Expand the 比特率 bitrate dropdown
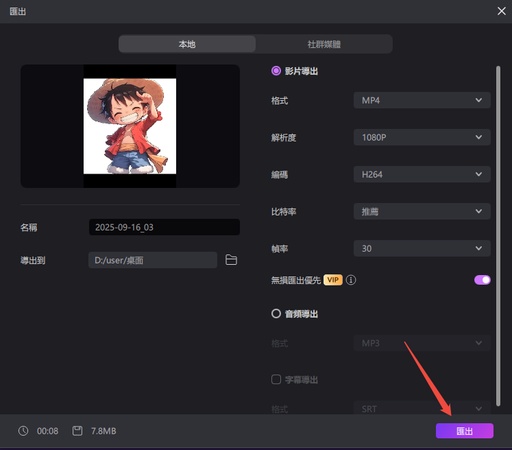Screen dimensions: 512x450 pyautogui.click(x=422, y=211)
